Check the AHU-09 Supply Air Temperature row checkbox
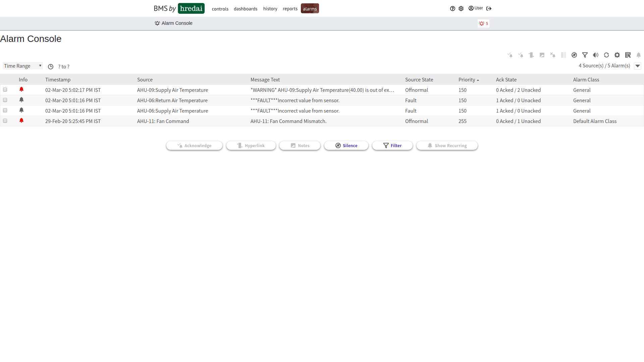The image size is (644, 362). click(x=5, y=89)
